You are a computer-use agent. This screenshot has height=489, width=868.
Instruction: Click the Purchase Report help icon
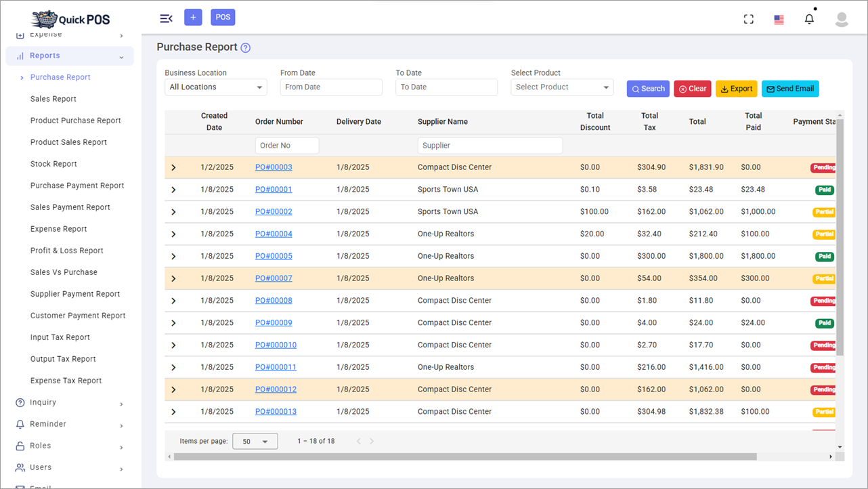coord(244,47)
